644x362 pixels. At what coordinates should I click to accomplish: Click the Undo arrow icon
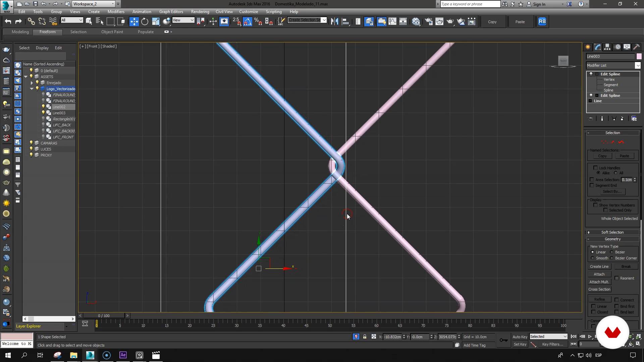pyautogui.click(x=8, y=21)
